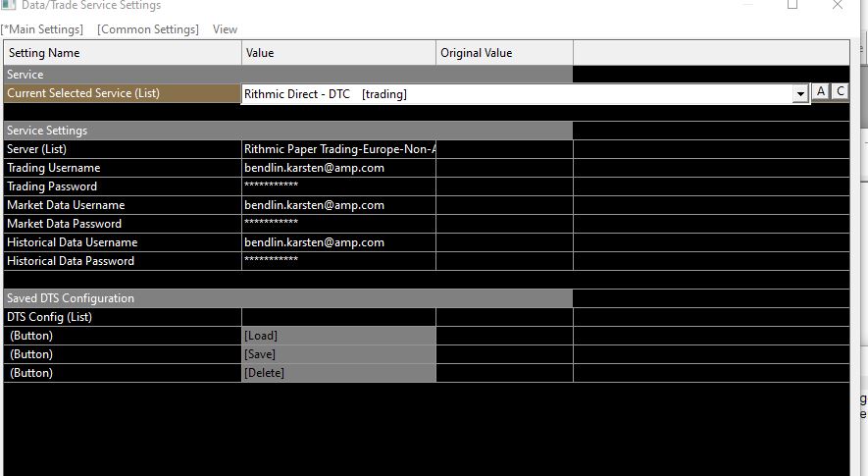Click the Service section header
Screen dimensions: 868x476
point(287,75)
